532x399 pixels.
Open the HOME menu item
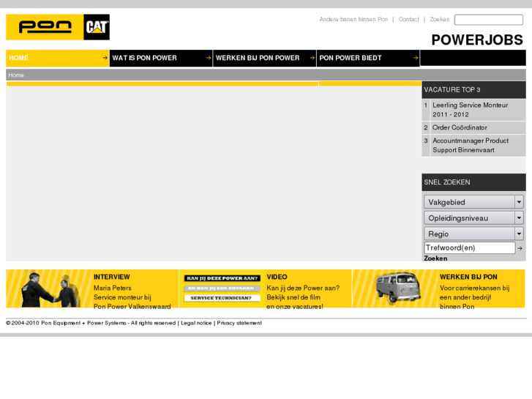(57, 58)
